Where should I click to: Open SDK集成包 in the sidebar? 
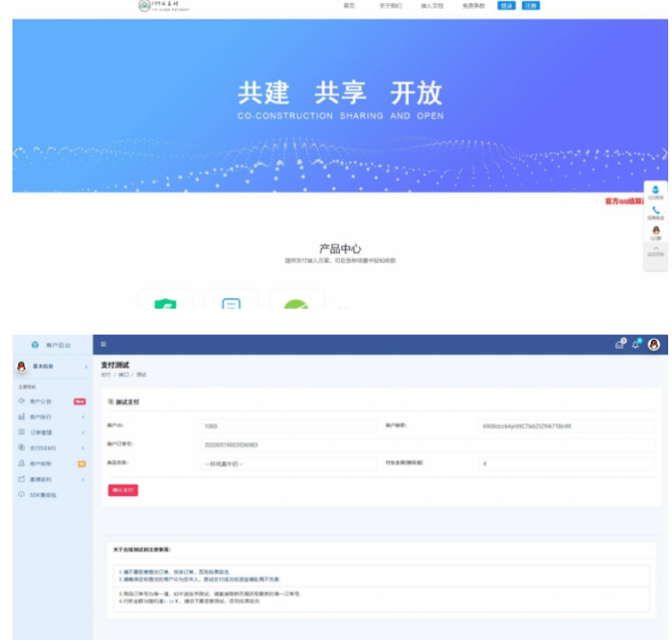pyautogui.click(x=43, y=494)
